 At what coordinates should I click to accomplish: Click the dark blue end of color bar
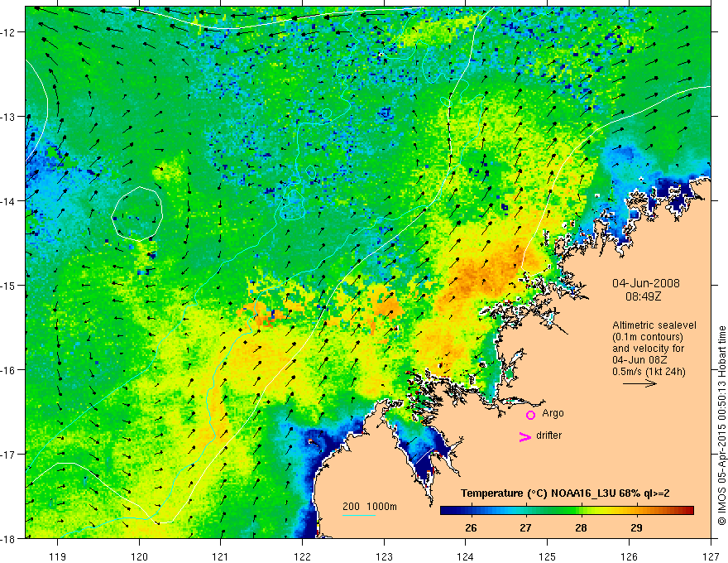[446, 510]
